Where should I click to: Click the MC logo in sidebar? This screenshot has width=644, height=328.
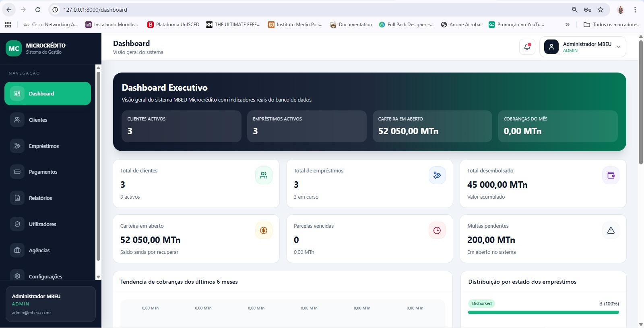click(x=14, y=49)
